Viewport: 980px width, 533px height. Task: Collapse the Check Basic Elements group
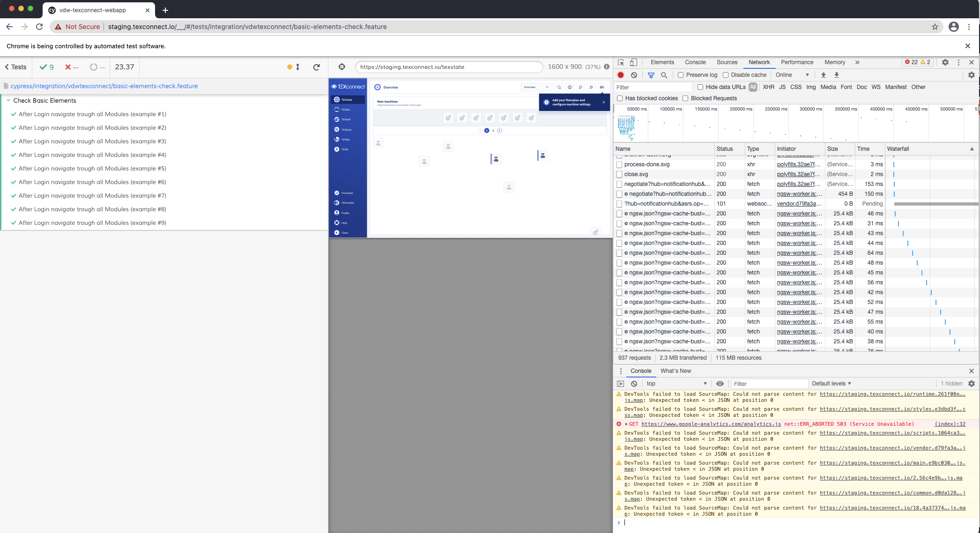point(9,100)
